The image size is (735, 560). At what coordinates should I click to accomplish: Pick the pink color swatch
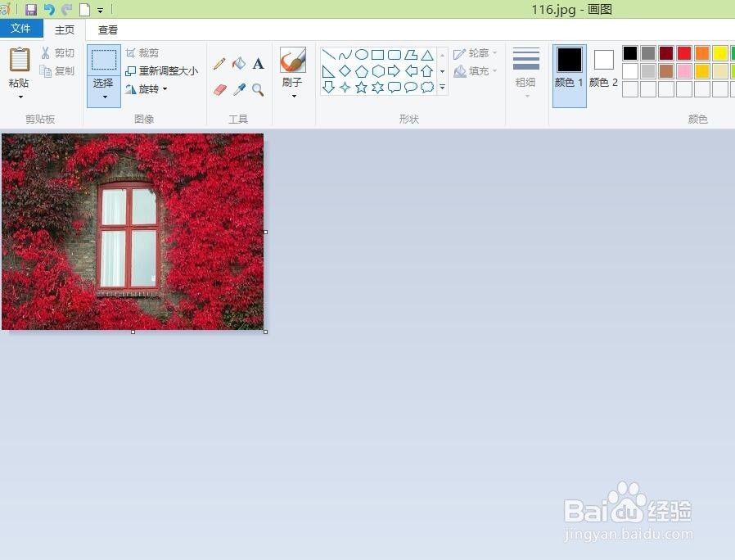(x=684, y=71)
